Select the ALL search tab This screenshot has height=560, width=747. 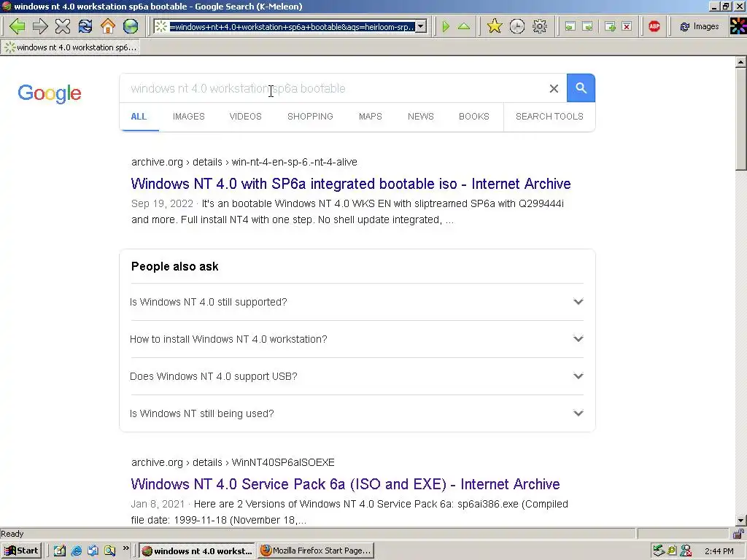click(139, 117)
